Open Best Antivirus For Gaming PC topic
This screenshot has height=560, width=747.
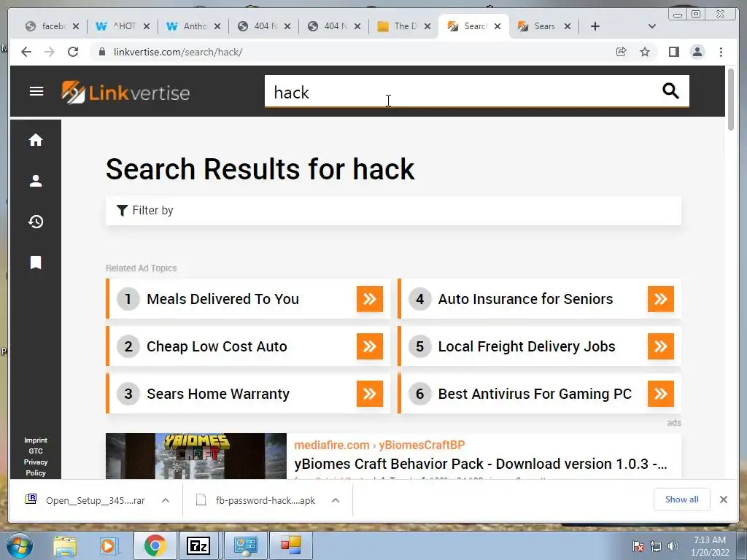(x=535, y=394)
